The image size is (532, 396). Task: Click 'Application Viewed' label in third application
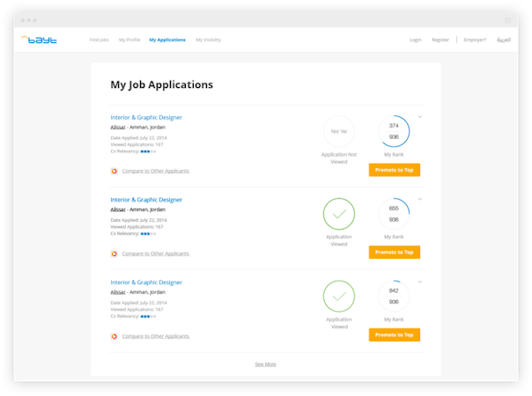click(x=339, y=323)
